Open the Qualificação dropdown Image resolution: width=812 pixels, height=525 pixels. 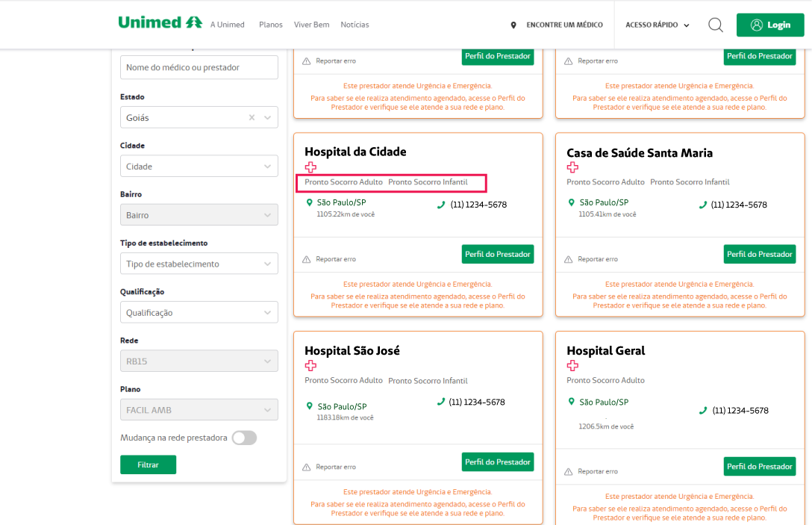[x=199, y=312]
